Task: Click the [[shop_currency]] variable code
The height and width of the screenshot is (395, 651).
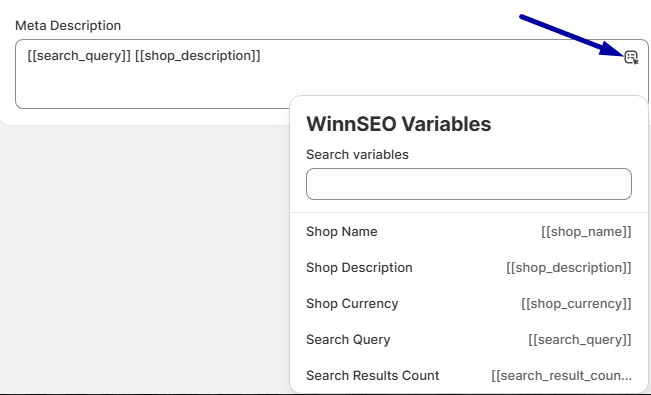Action: 576,304
